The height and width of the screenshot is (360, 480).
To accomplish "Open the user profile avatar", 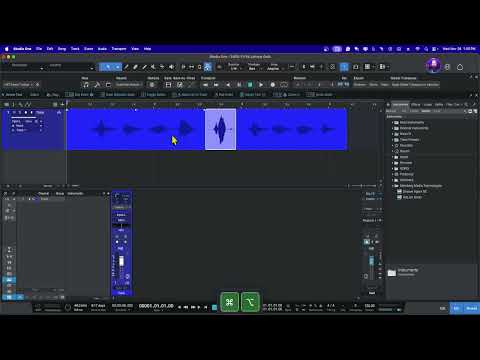I will [434, 66].
